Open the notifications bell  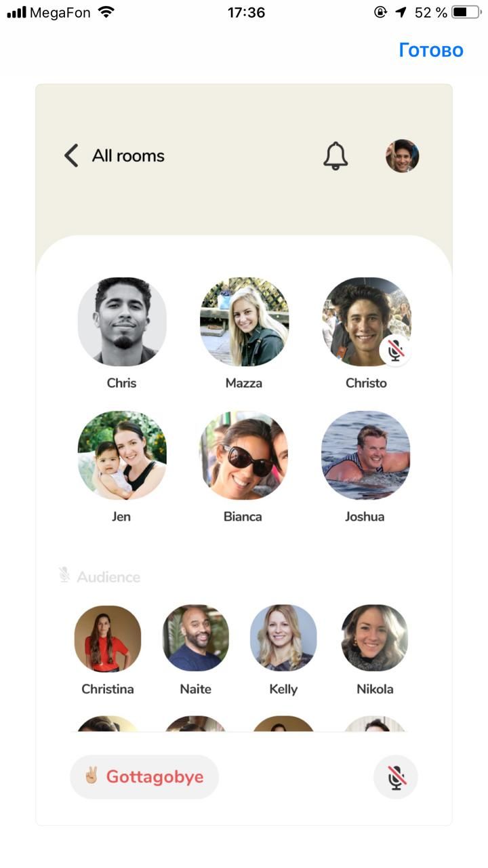(335, 156)
